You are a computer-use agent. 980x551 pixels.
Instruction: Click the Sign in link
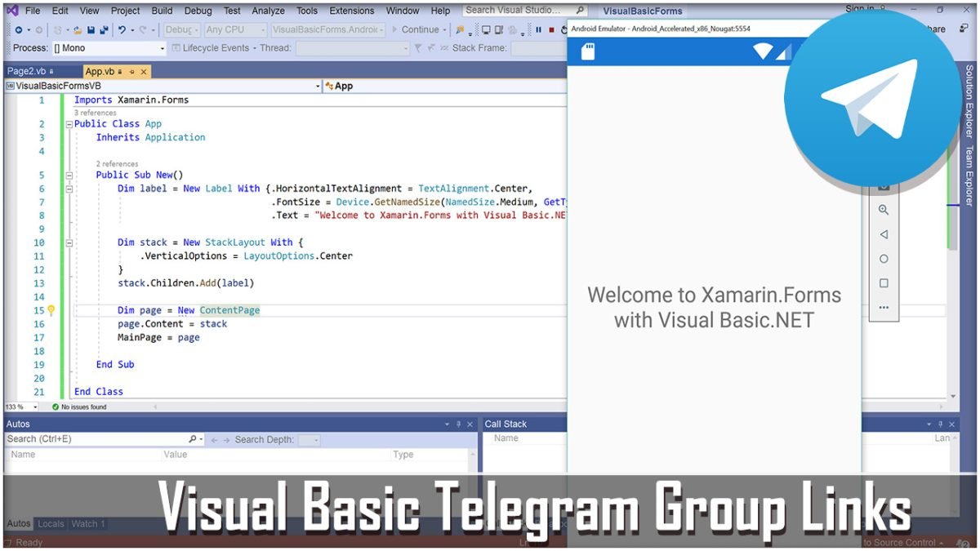coord(858,8)
